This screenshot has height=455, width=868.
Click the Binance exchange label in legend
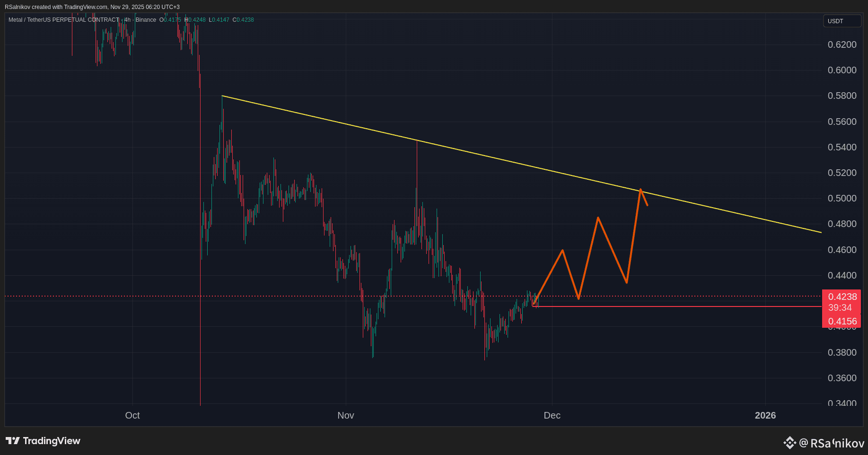[x=146, y=20]
